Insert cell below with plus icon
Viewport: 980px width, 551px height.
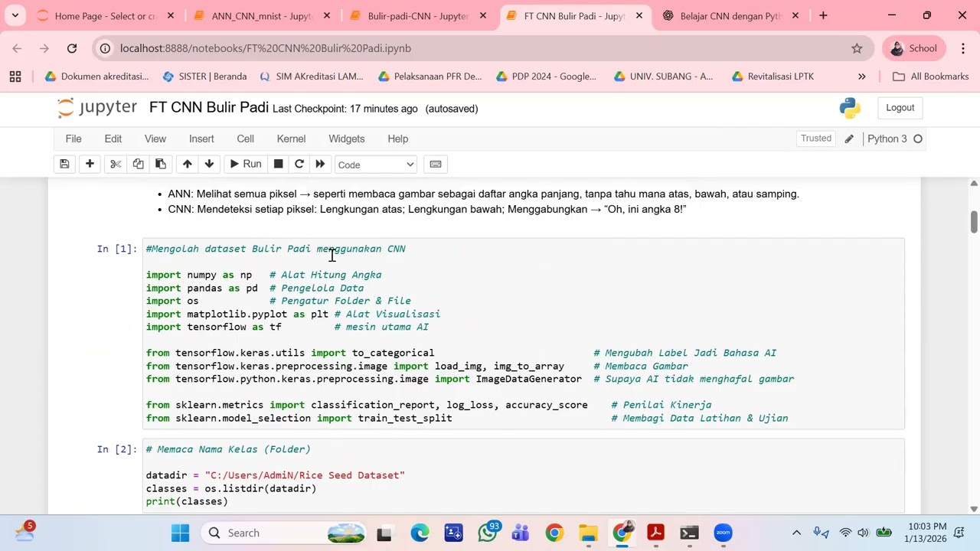coord(90,165)
